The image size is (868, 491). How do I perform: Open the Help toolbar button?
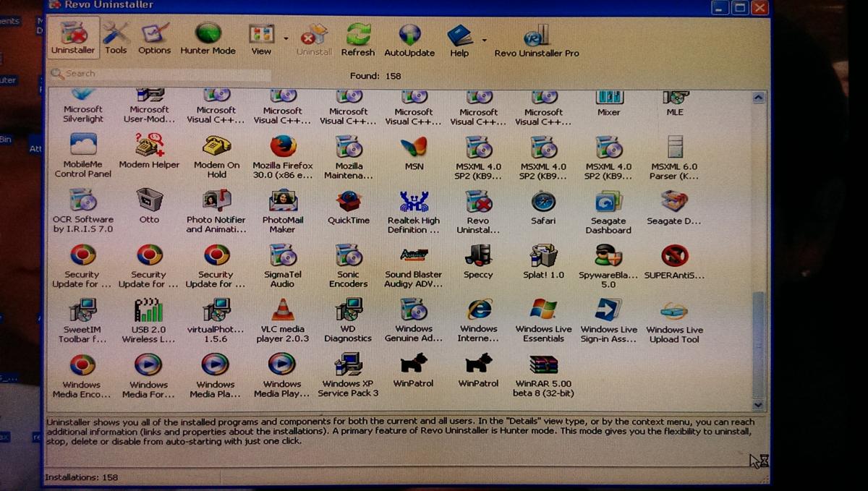(459, 40)
